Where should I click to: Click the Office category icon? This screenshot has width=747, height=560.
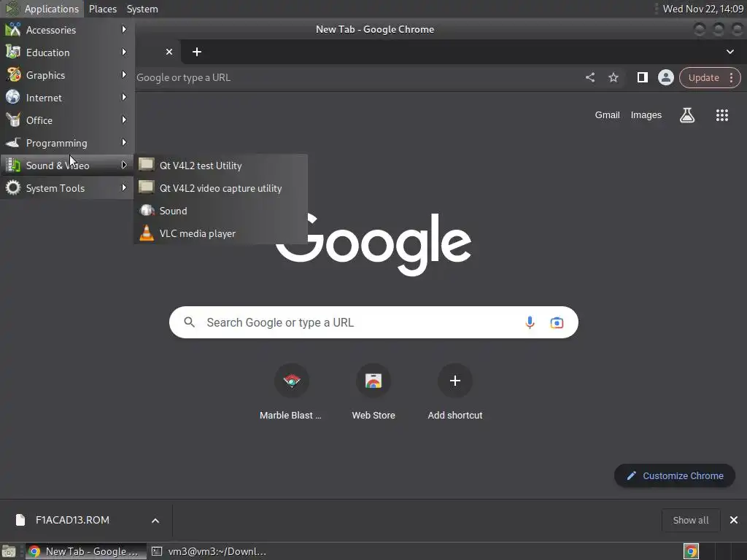pyautogui.click(x=13, y=120)
